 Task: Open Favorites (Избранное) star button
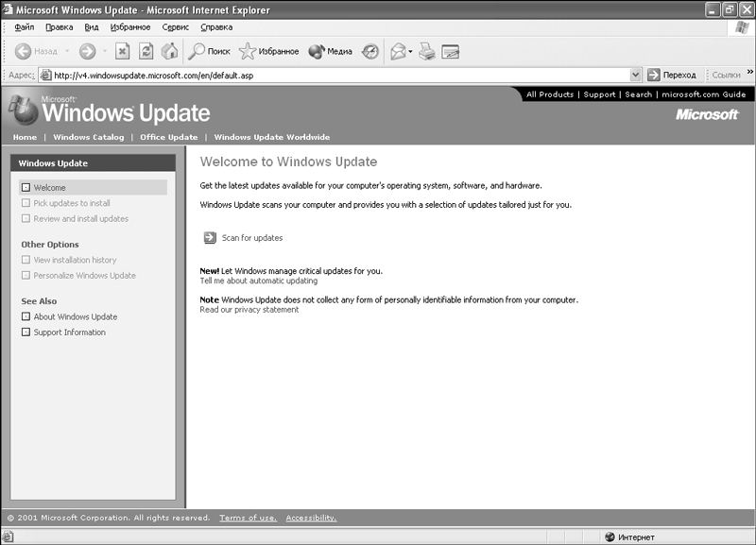tap(269, 51)
